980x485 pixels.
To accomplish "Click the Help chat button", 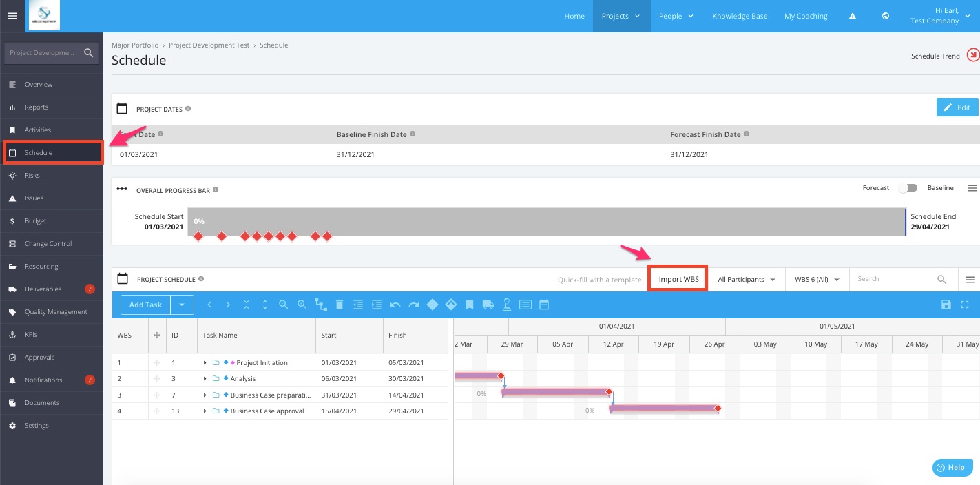I will pyautogui.click(x=952, y=467).
